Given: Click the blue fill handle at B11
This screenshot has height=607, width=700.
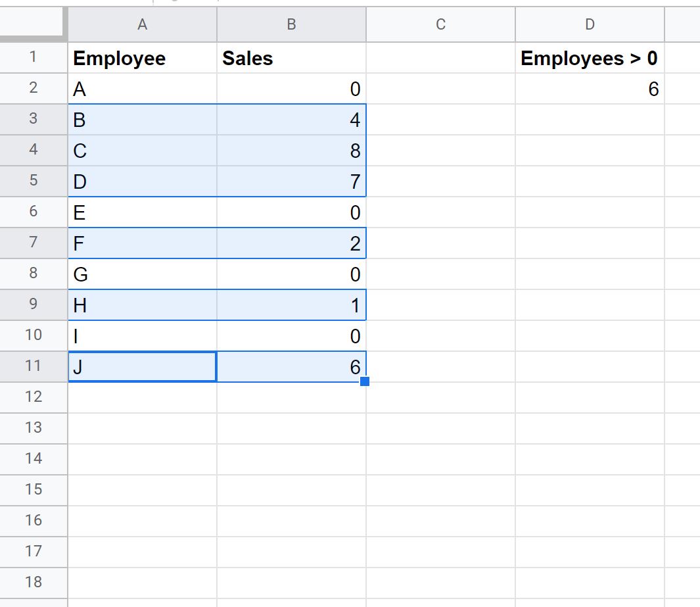Looking at the screenshot, I should (x=365, y=381).
